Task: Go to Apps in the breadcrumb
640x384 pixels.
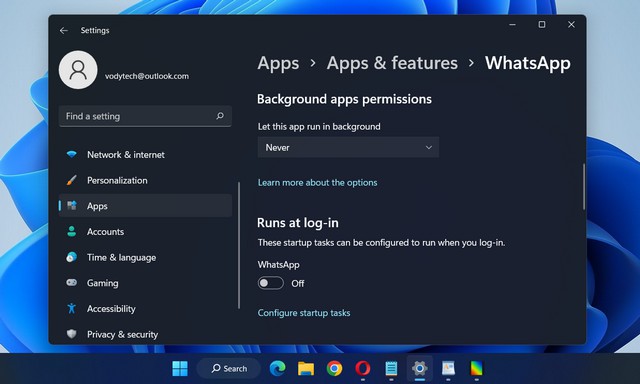Action: 278,63
